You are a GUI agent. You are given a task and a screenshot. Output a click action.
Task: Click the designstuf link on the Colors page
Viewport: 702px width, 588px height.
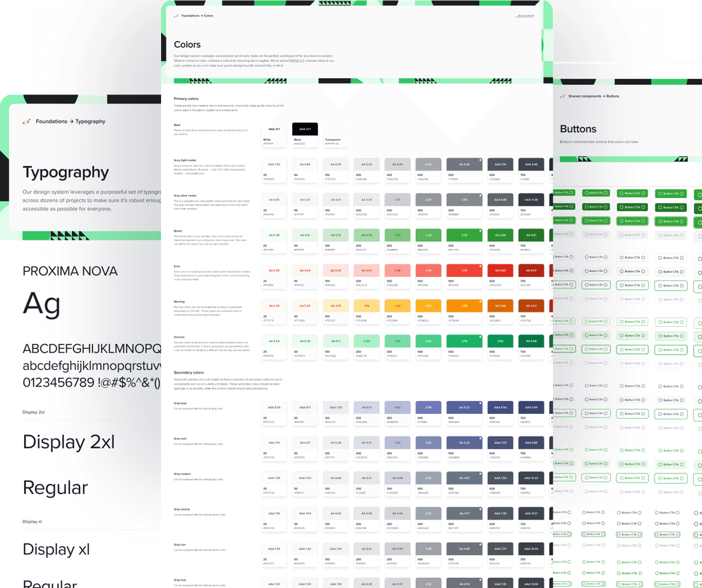524,16
